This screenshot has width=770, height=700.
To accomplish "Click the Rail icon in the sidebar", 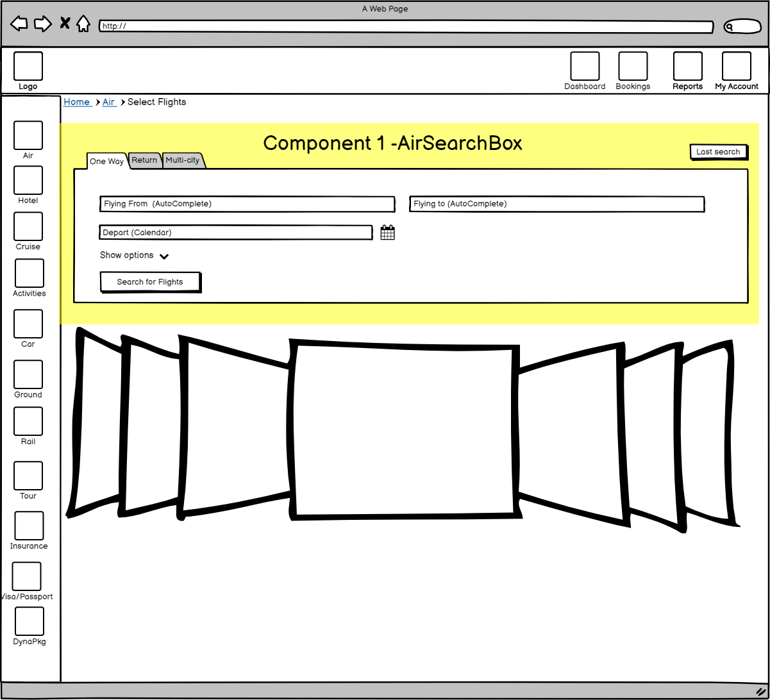I will coord(28,421).
